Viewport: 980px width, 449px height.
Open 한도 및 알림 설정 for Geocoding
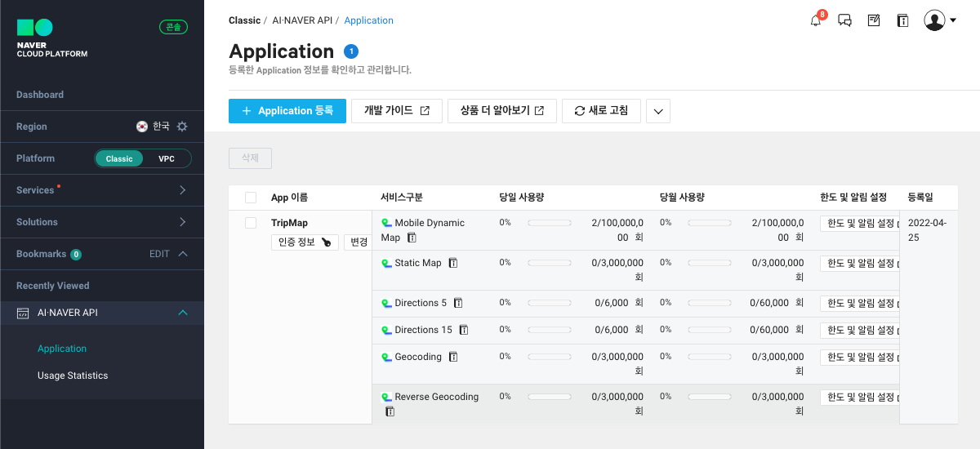pos(860,358)
